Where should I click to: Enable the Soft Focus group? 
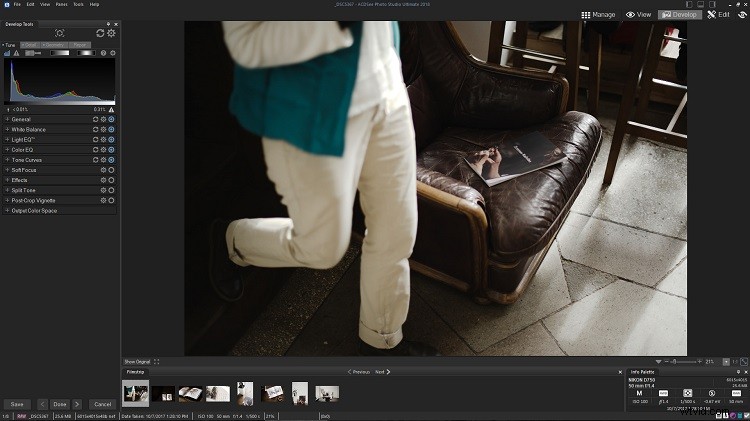click(x=111, y=170)
